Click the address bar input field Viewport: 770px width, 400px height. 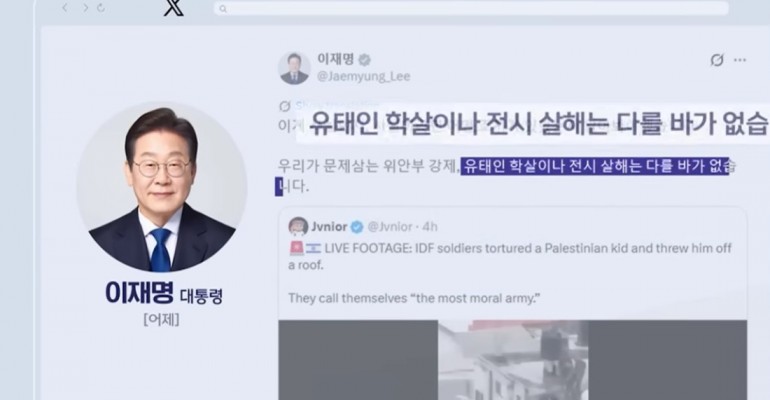[471, 8]
